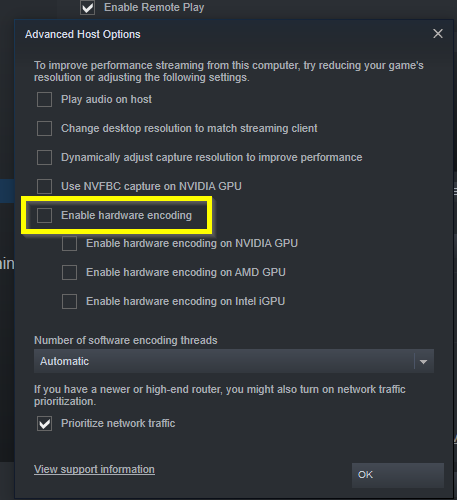Open the Automatic encoding threads dropdown

[234, 361]
